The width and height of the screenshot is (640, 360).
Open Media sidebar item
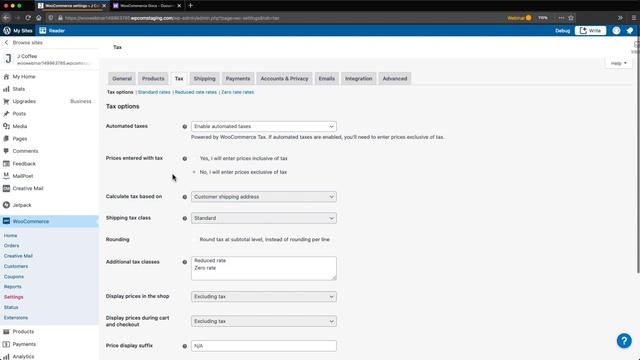(20, 126)
